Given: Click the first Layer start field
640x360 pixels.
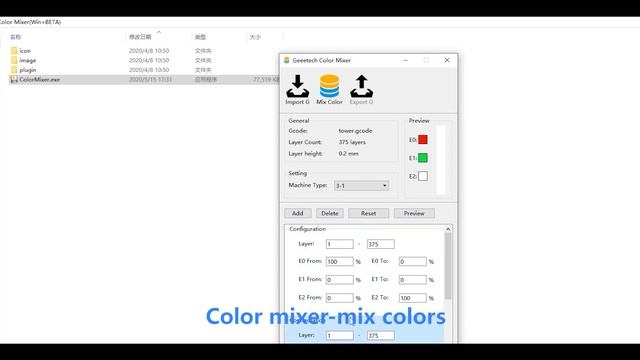Looking at the screenshot, I should pyautogui.click(x=340, y=244).
